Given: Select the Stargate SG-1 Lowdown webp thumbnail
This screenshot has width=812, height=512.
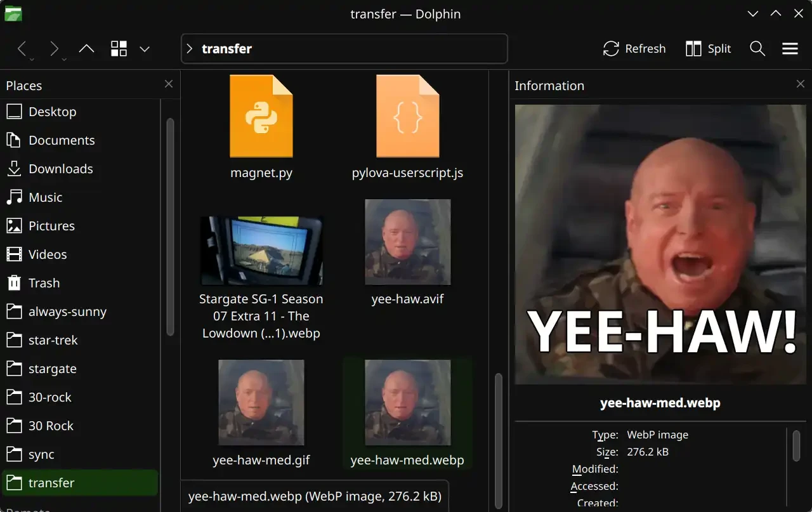Looking at the screenshot, I should [x=261, y=251].
